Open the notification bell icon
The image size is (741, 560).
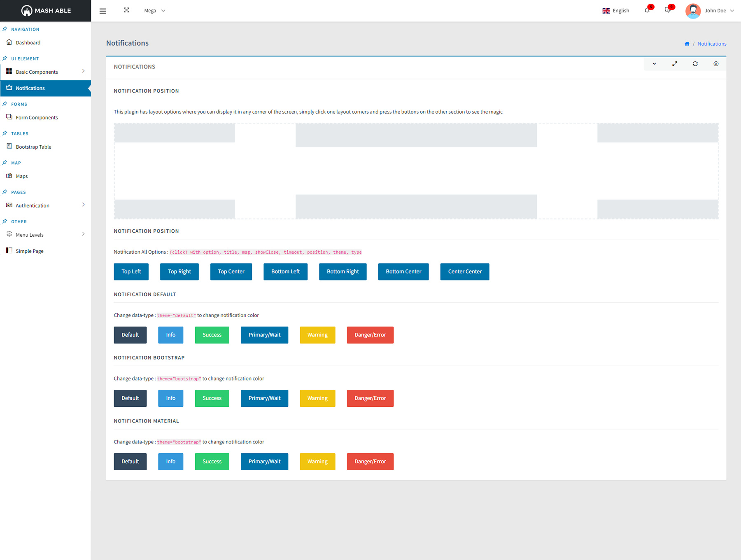(x=647, y=10)
